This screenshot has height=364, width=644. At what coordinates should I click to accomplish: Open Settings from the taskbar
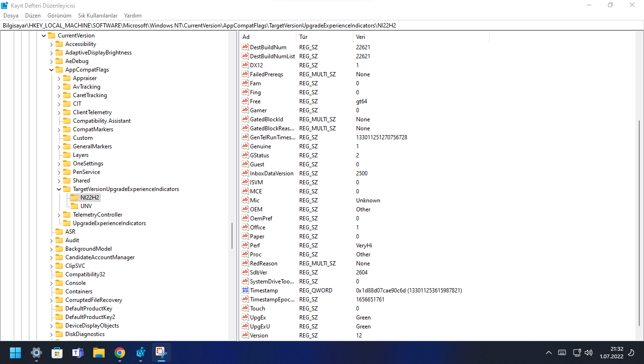[x=36, y=353]
